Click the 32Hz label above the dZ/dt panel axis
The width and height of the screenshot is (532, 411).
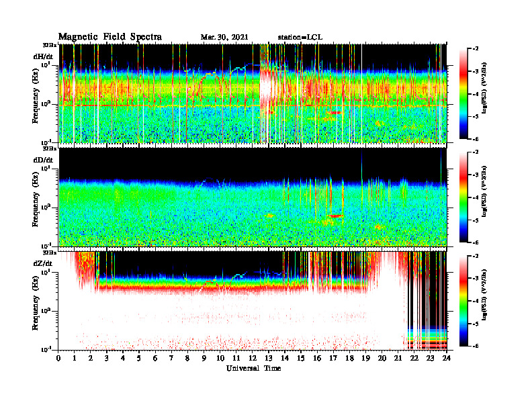click(50, 253)
